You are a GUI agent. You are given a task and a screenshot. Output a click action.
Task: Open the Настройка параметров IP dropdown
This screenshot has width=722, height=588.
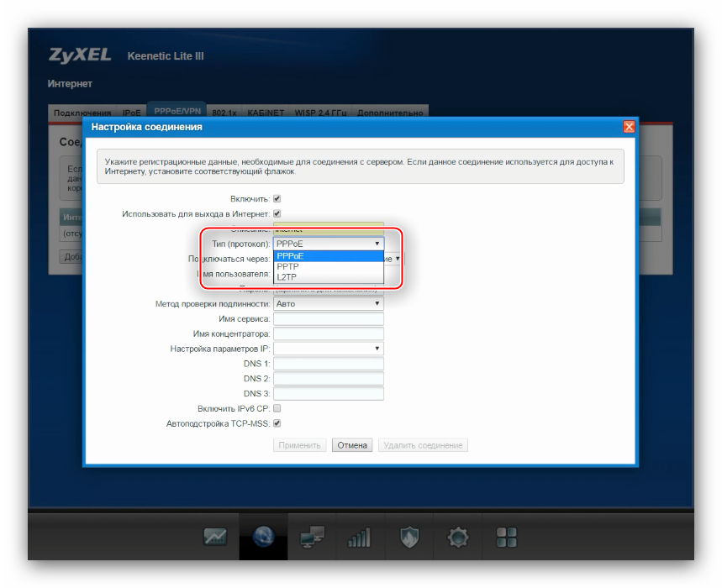click(x=329, y=348)
